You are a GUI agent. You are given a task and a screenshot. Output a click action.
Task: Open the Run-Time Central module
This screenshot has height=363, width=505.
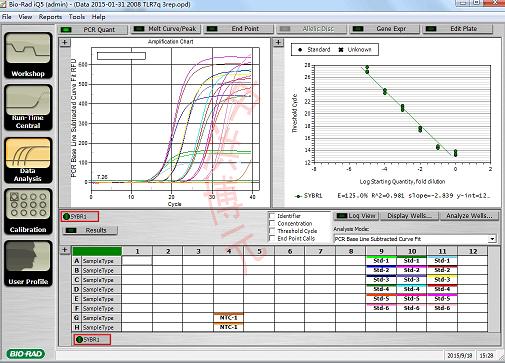click(28, 107)
